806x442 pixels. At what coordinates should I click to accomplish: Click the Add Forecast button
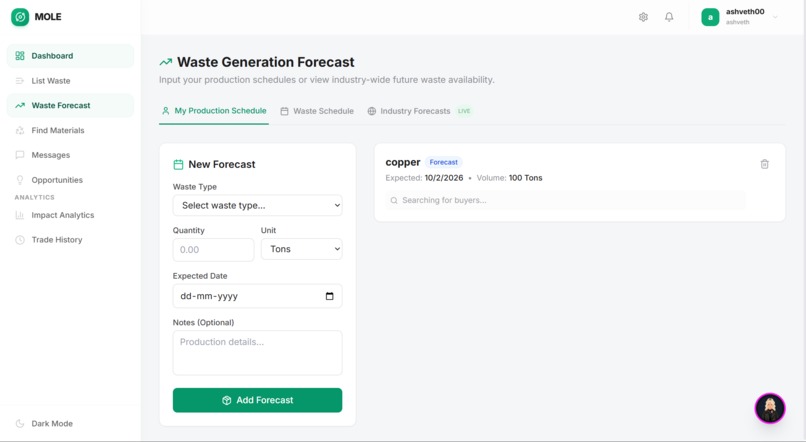coord(257,400)
